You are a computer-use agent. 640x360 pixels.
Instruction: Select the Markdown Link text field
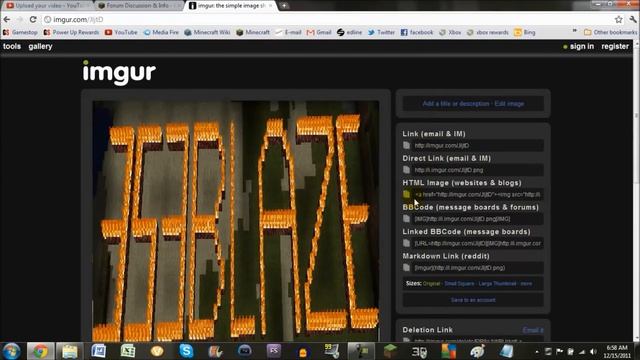point(478,268)
